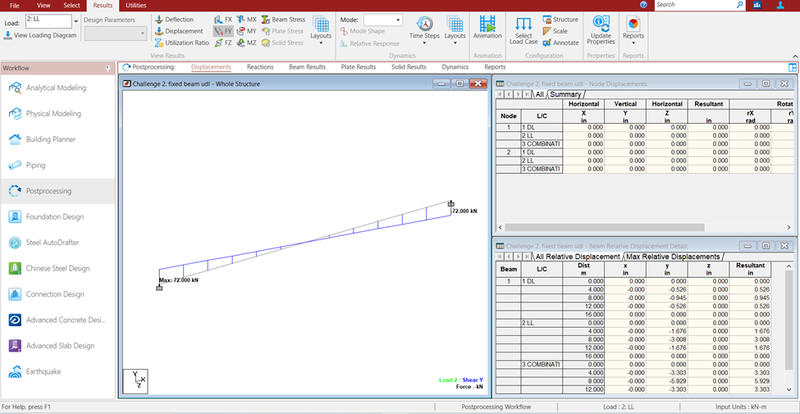Go to Dynamics postprocessing page

[455, 67]
